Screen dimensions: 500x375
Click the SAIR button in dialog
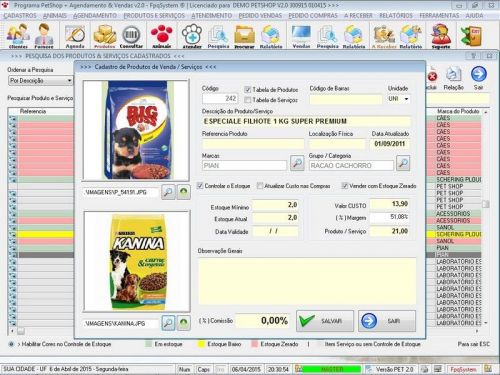tap(387, 321)
